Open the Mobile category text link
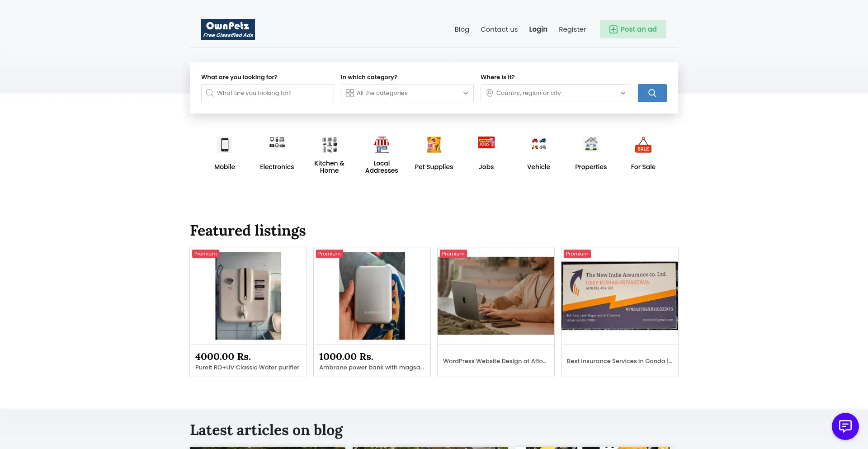Image resolution: width=868 pixels, height=449 pixels. coord(225,167)
